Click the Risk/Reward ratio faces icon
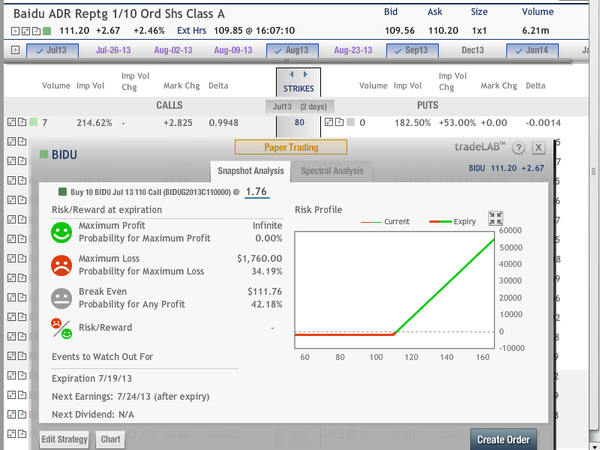600x450 pixels. pos(61,328)
